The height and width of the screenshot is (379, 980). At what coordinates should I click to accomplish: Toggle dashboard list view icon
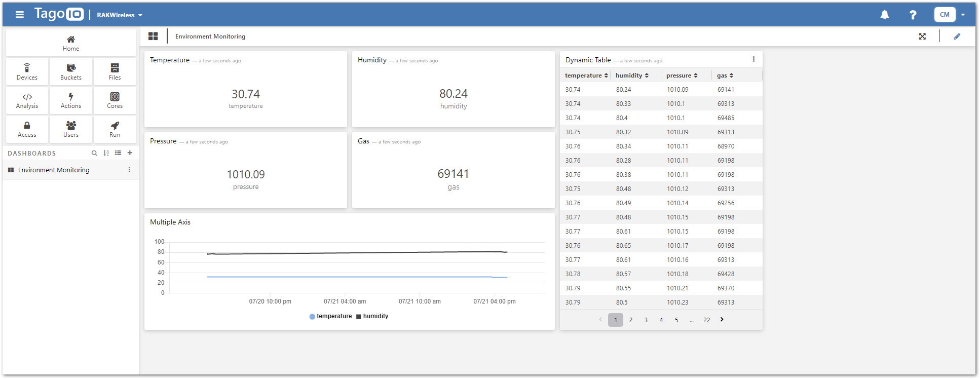pyautogui.click(x=118, y=153)
